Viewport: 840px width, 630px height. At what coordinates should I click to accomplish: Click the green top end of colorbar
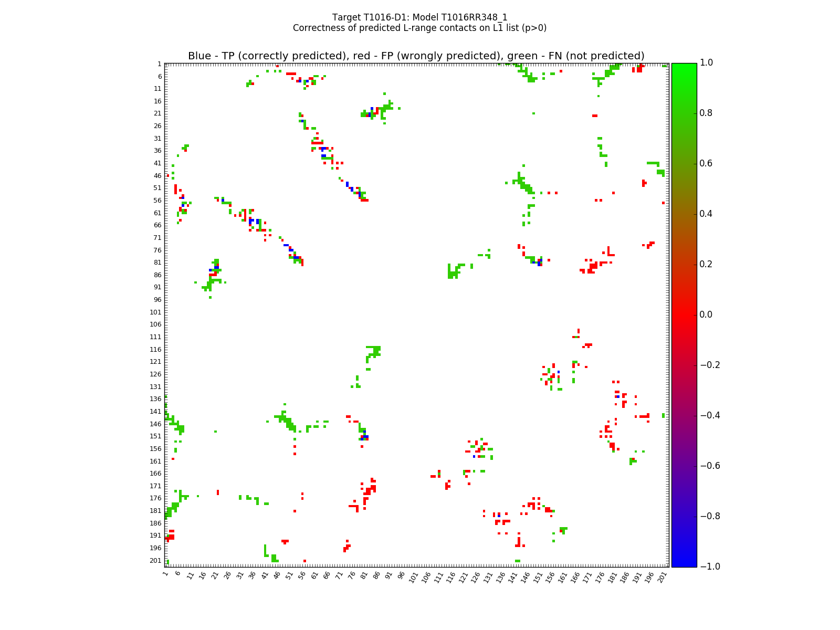(684, 66)
